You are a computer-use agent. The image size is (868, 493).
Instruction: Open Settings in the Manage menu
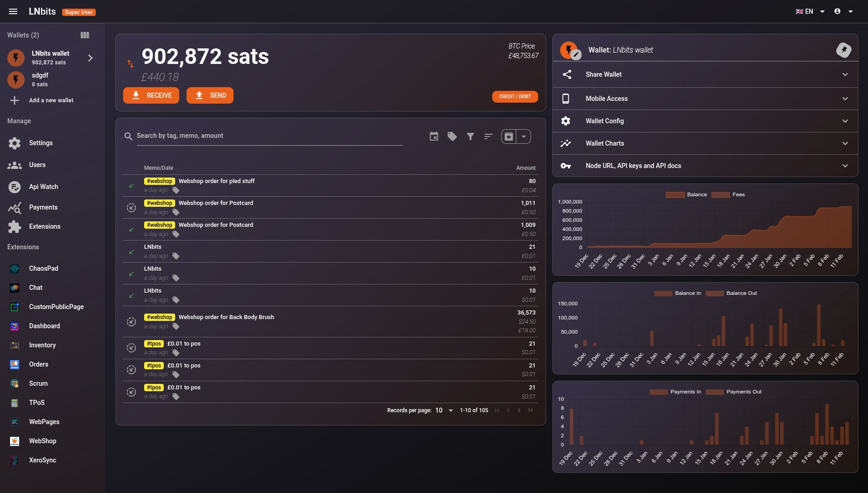point(41,143)
